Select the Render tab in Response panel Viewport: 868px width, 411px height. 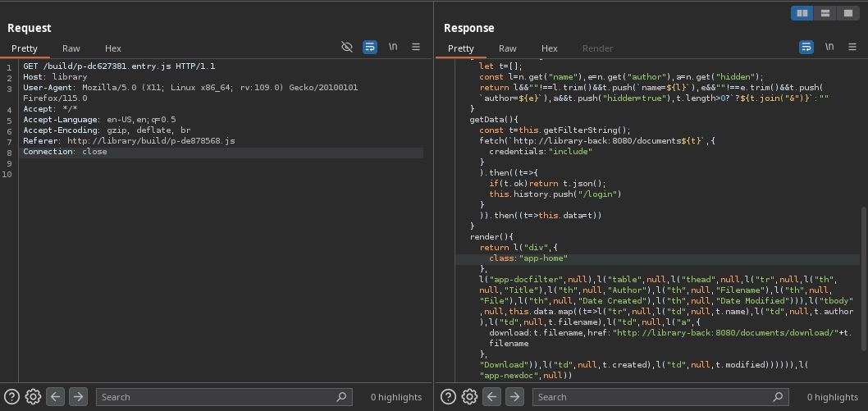click(597, 48)
